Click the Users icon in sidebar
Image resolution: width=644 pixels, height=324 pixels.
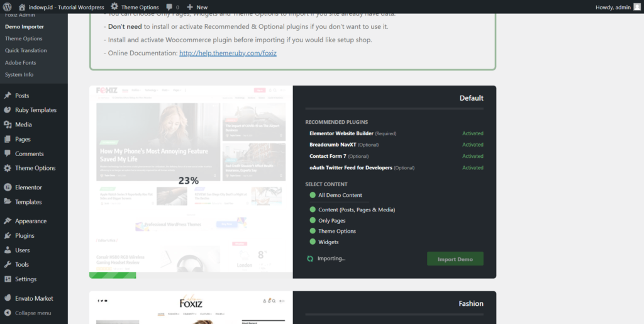tap(8, 250)
